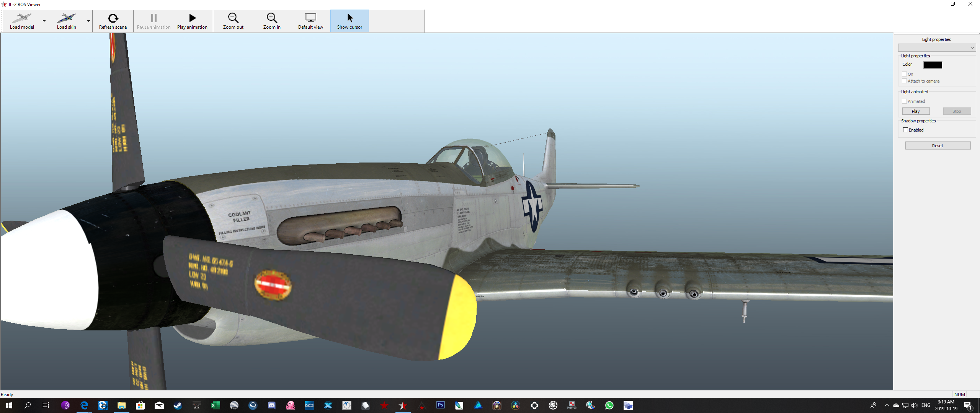
Task: Enable the light On checkbox
Action: point(905,74)
